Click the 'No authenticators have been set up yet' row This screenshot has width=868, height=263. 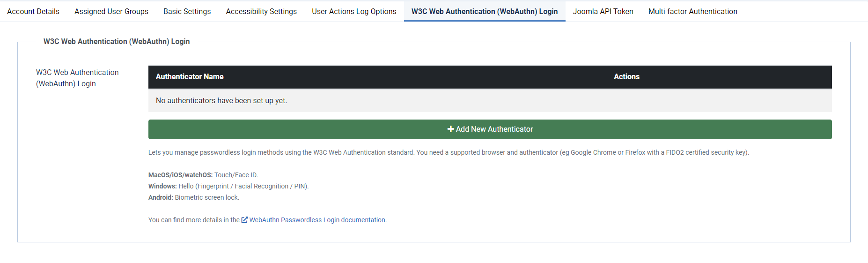pos(490,100)
